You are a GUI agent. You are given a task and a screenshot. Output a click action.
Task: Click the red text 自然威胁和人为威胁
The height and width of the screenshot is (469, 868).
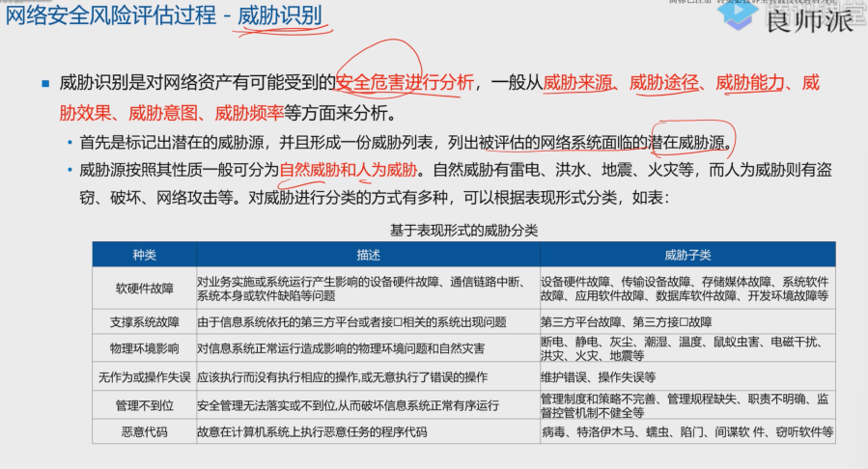pos(349,172)
